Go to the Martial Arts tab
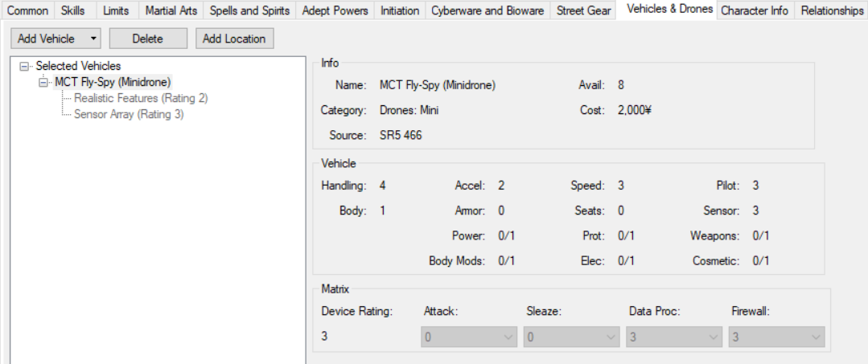 click(171, 10)
